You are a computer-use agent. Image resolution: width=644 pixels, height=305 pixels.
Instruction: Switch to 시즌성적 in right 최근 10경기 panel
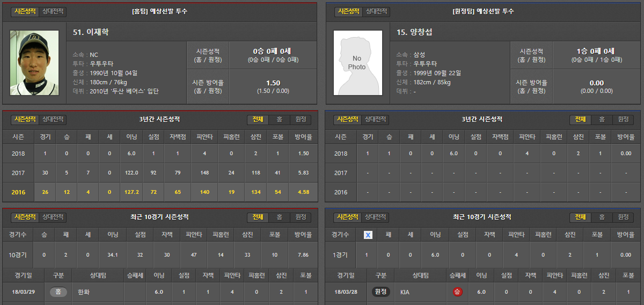click(x=348, y=217)
